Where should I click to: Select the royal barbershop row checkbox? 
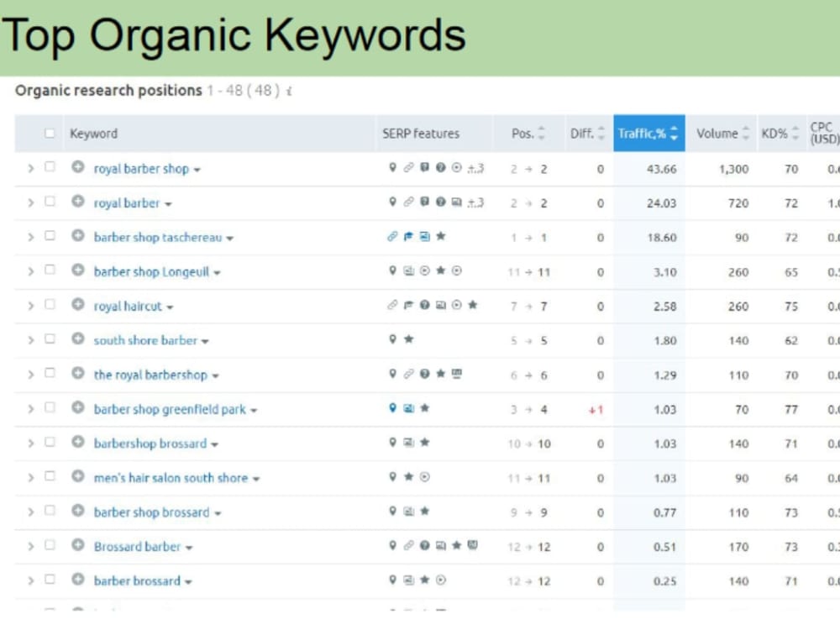50,372
